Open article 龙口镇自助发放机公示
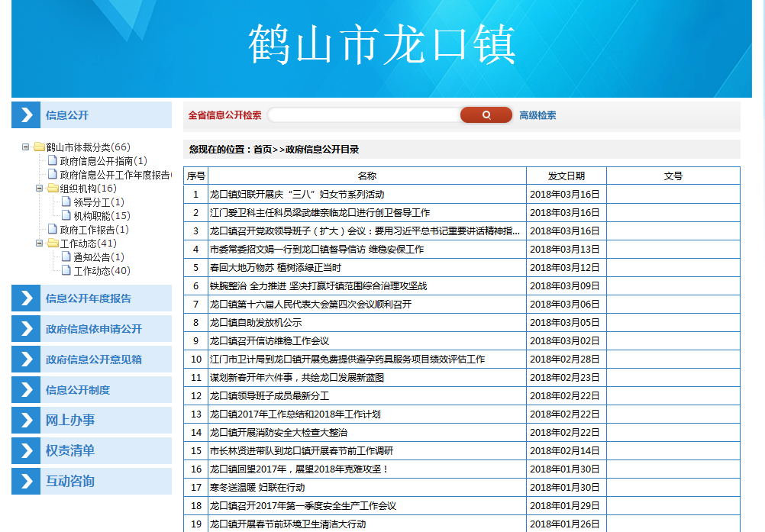765x532 pixels. pos(256,323)
